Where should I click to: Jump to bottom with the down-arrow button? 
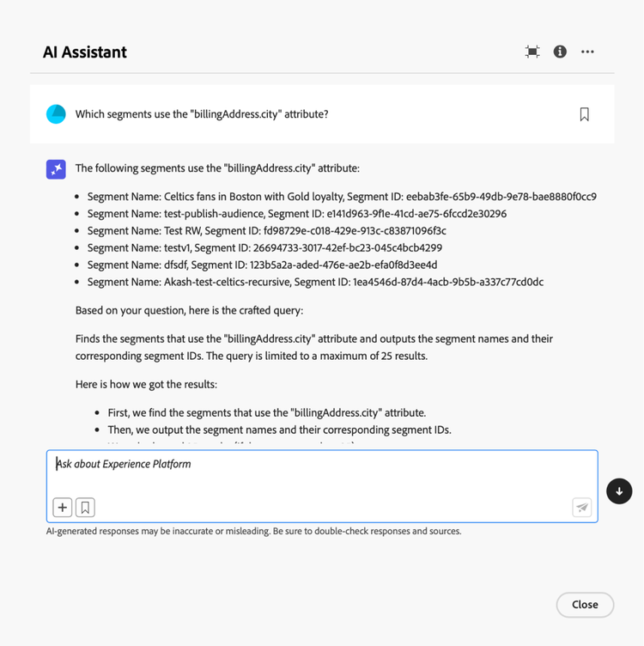pos(619,491)
